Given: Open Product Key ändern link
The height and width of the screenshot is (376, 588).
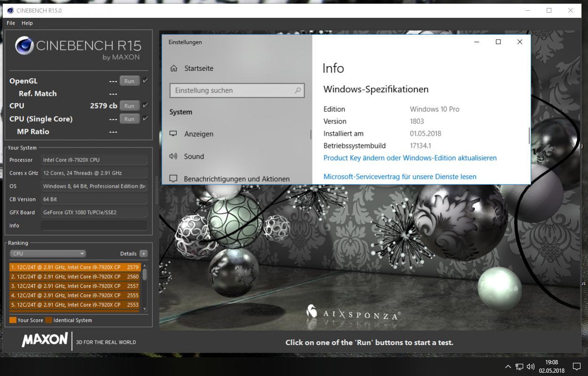Looking at the screenshot, I should click(410, 158).
